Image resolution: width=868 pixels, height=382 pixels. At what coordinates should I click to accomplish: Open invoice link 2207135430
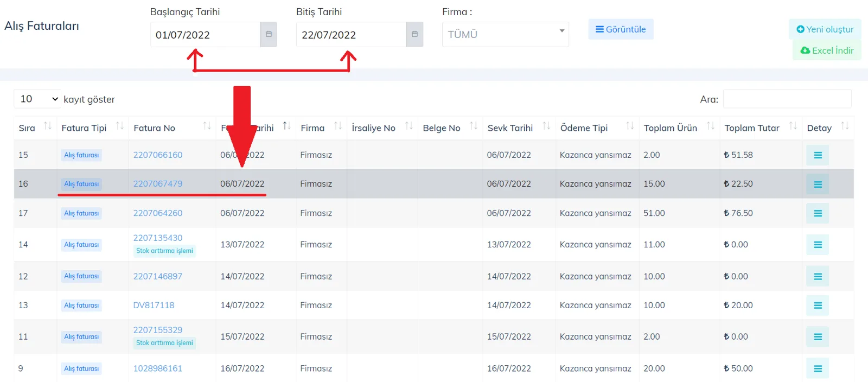click(x=158, y=238)
